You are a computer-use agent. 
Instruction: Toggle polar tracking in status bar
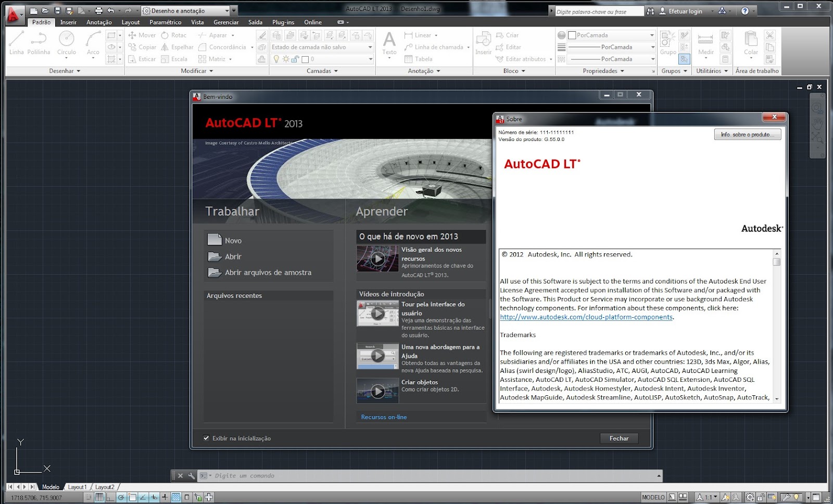click(121, 497)
